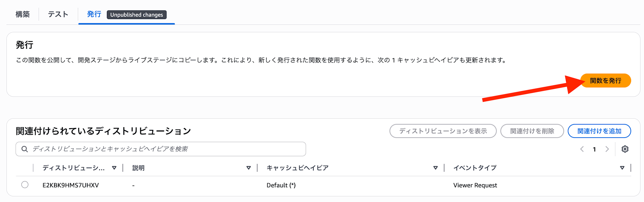This screenshot has width=644, height=202.
Task: Click the E2KBK9HMS7UHXV distribution row text
Action: pyautogui.click(x=71, y=185)
